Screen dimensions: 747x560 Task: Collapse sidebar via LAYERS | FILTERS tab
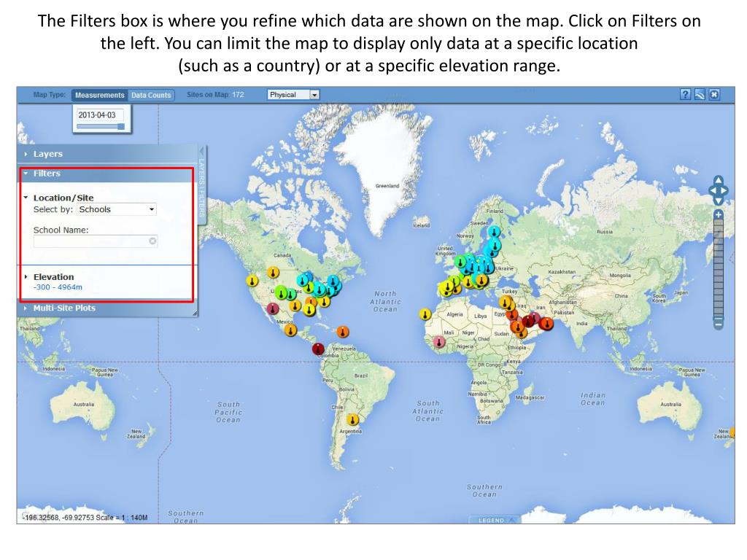tap(201, 188)
